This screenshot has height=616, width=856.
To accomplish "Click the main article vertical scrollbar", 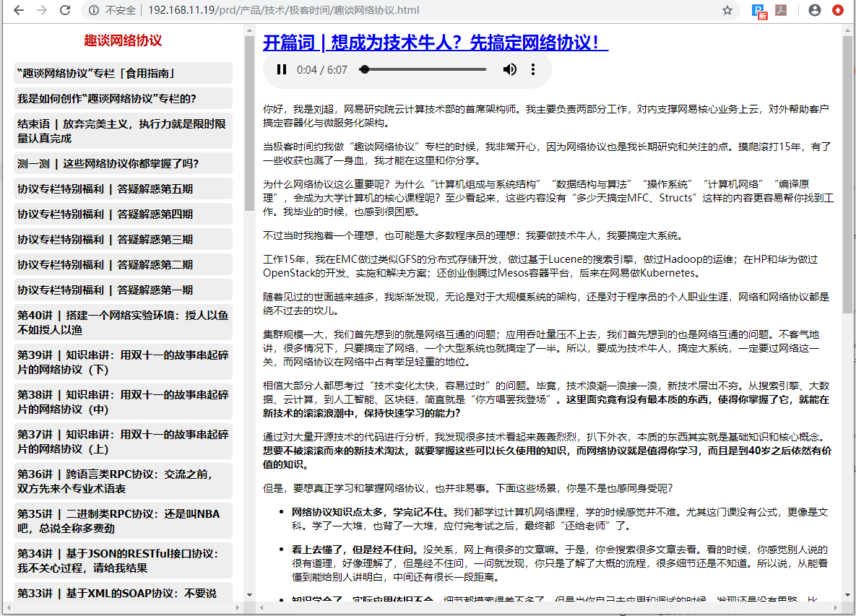I will tap(847, 173).
